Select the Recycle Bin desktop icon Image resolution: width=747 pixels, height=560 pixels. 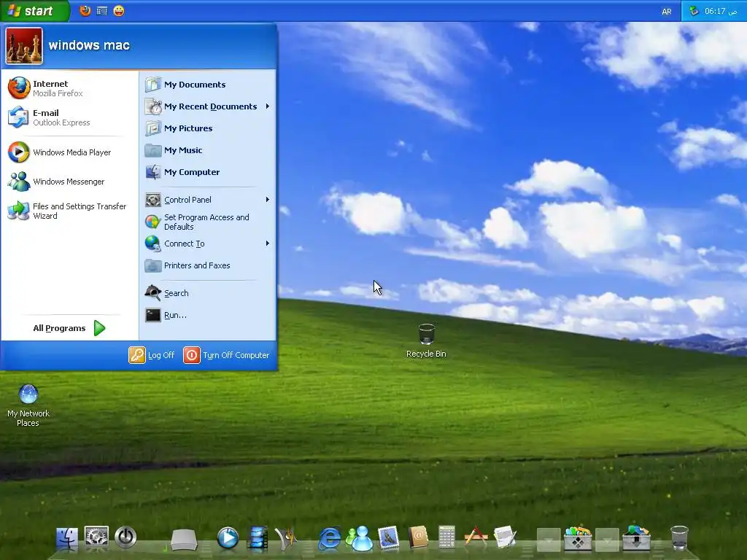click(x=426, y=341)
